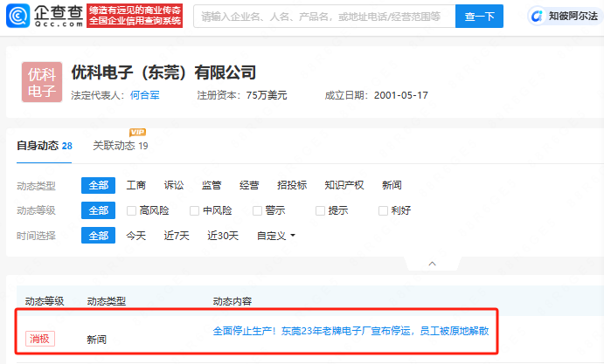Filter dynamics by 诉讼 type
Image resolution: width=604 pixels, height=364 pixels.
click(x=174, y=185)
